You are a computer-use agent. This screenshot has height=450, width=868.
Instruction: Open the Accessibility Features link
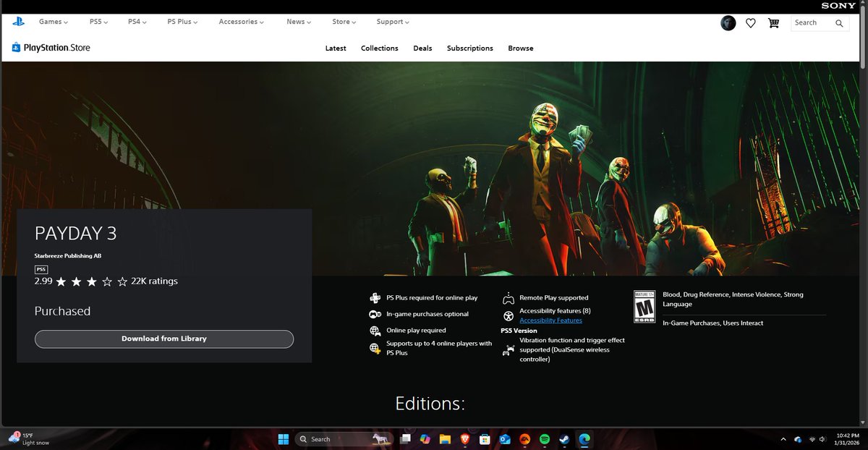pyautogui.click(x=550, y=320)
